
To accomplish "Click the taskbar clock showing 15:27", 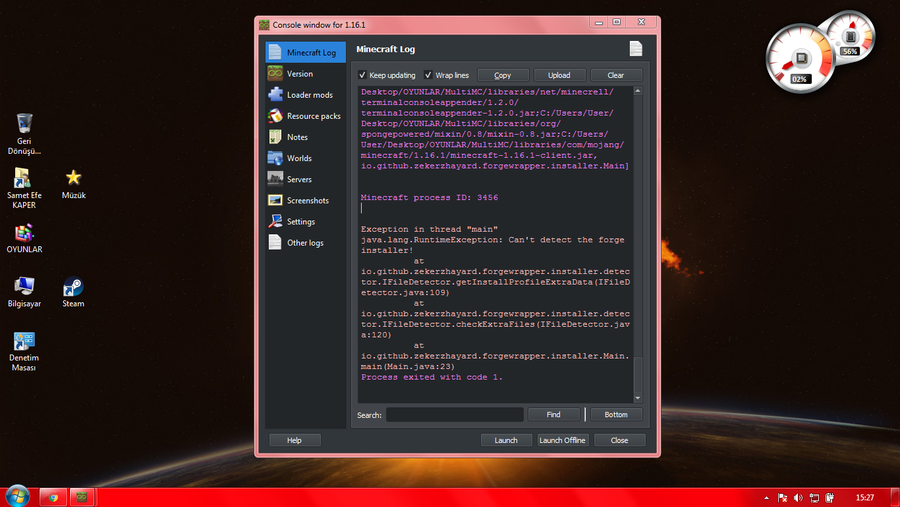I will (865, 498).
